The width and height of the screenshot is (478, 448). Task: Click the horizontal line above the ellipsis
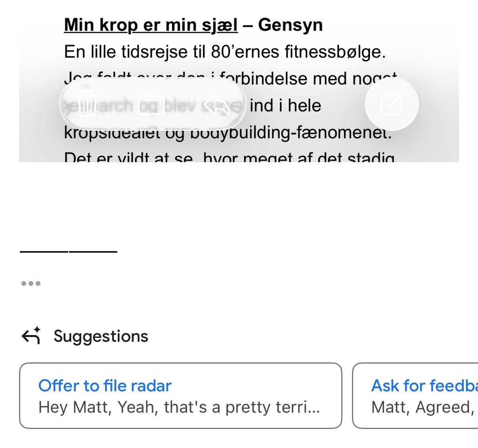pos(69,251)
